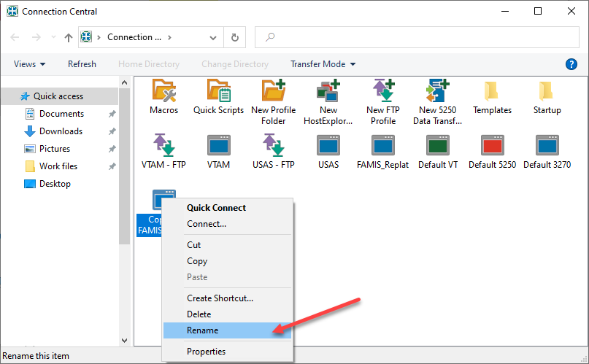The image size is (589, 364).
Task: Click the Change Directory toolbar button
Action: pos(235,64)
